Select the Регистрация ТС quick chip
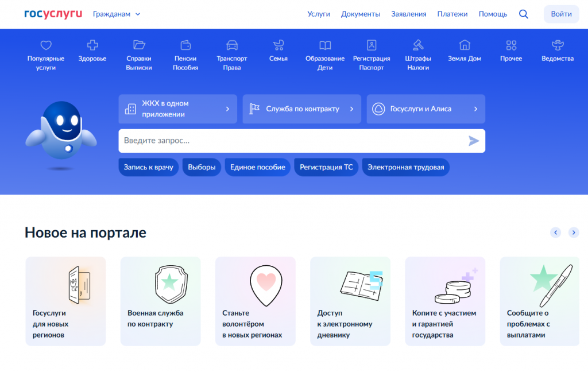Viewport: 588px width, 372px height. point(326,167)
